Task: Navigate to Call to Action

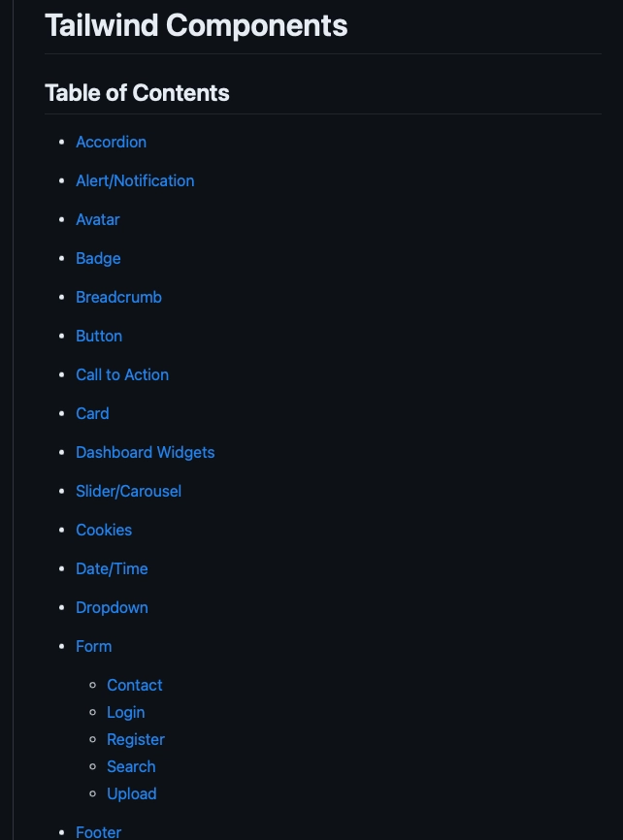Action: [122, 374]
